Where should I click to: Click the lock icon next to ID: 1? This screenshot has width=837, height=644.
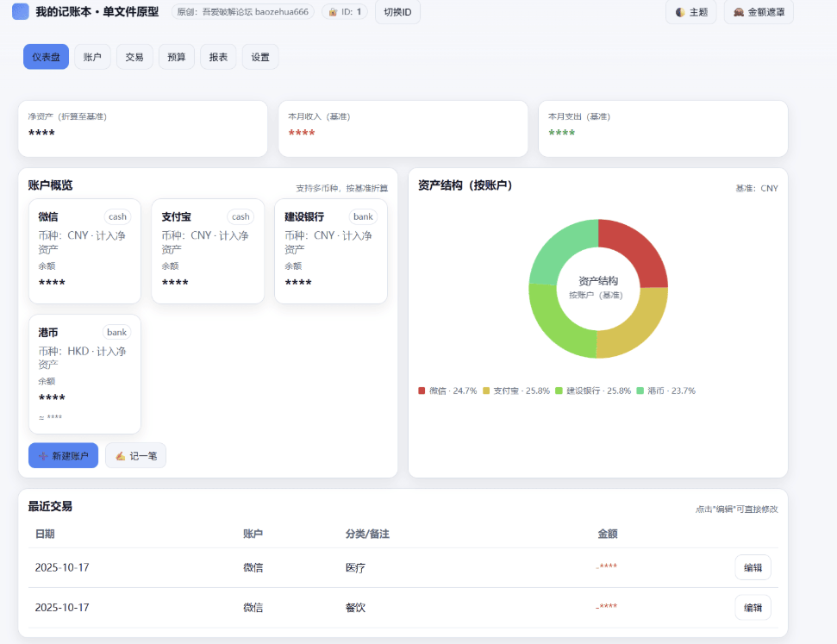pyautogui.click(x=331, y=12)
